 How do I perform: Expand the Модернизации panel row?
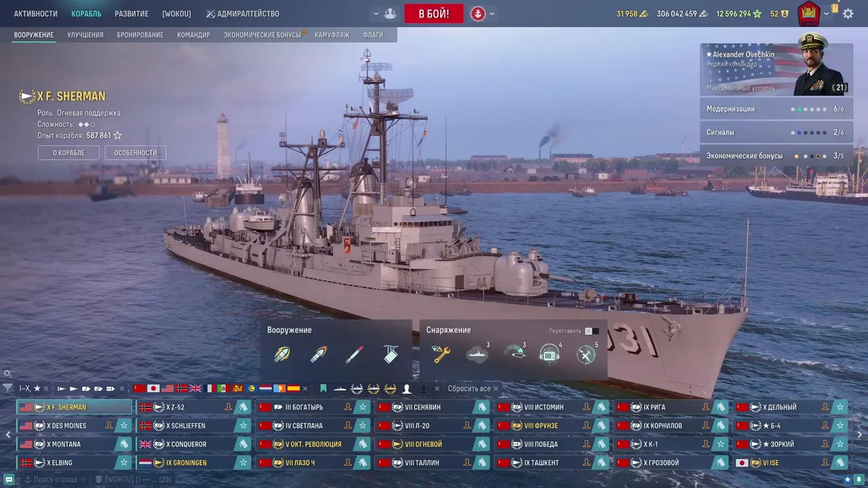click(776, 109)
